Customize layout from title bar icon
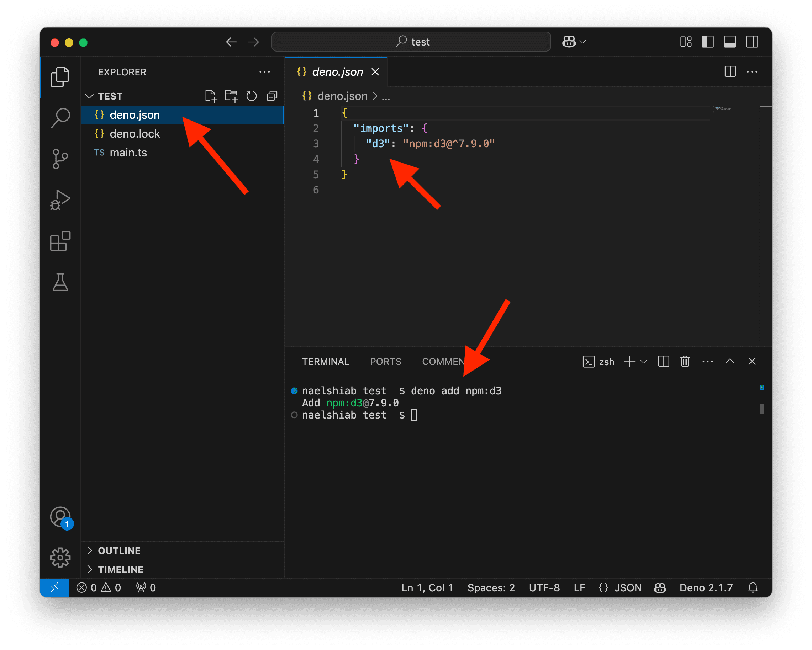 (x=686, y=42)
